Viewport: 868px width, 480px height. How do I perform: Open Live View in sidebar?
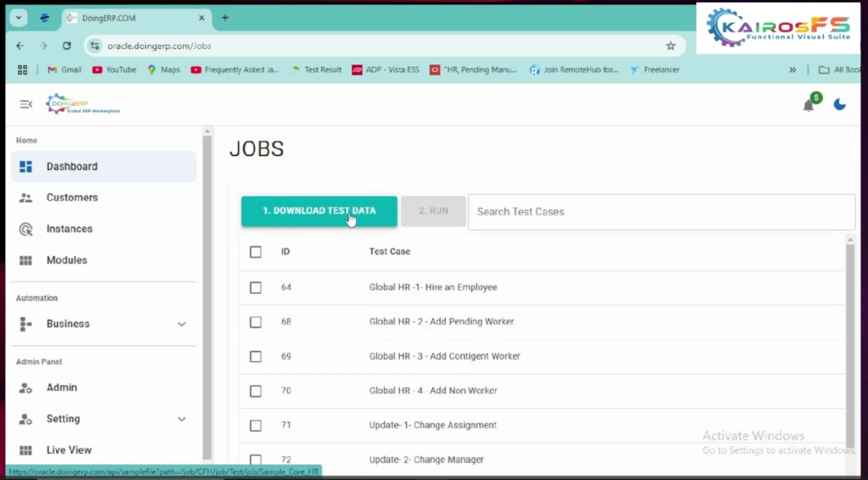pyautogui.click(x=69, y=450)
